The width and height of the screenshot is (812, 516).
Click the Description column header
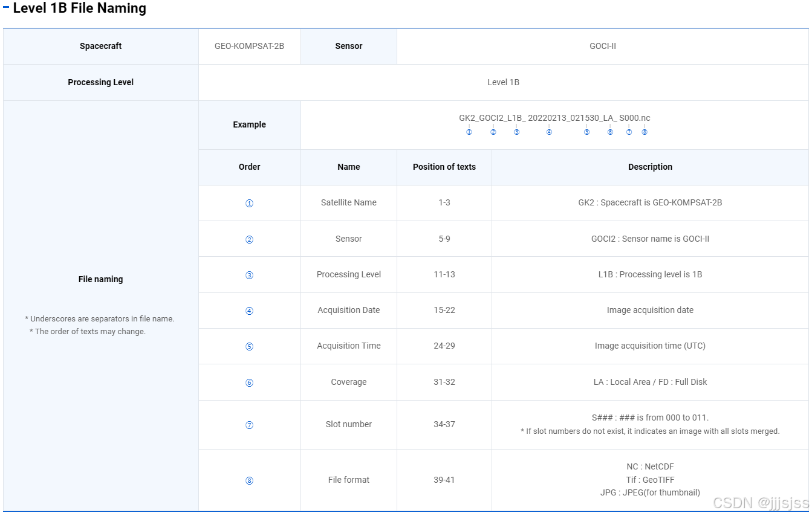coord(650,167)
